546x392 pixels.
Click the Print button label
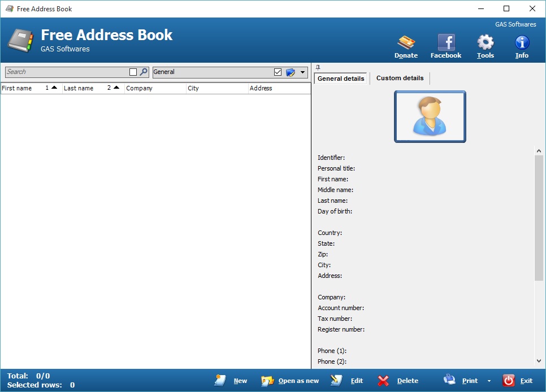pyautogui.click(x=470, y=381)
